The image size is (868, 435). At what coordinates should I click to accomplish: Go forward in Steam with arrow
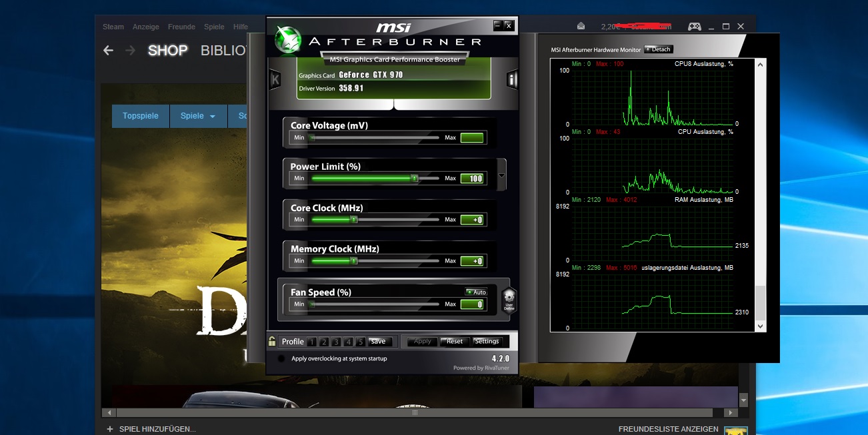click(x=131, y=51)
